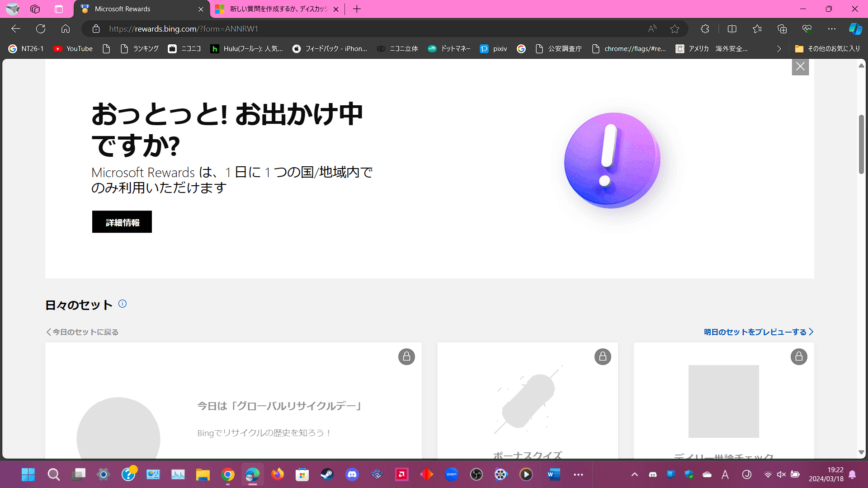Open Discord from taskbar

pos(352,474)
